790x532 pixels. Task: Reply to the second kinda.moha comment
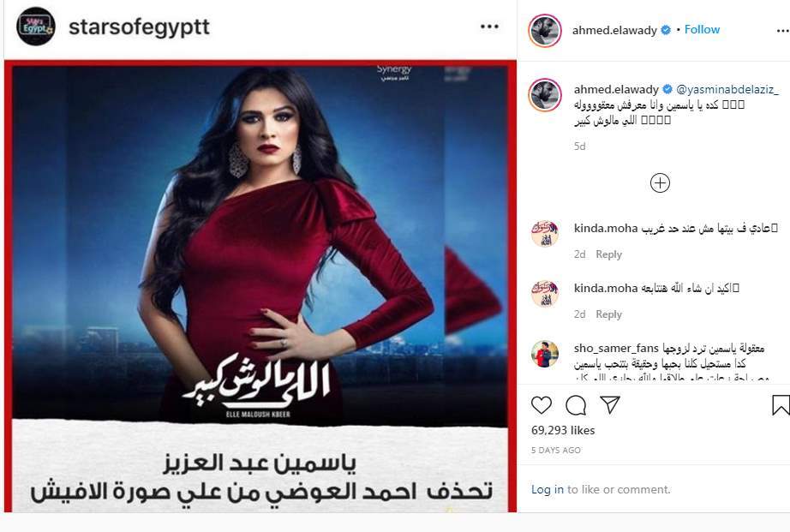[608, 314]
